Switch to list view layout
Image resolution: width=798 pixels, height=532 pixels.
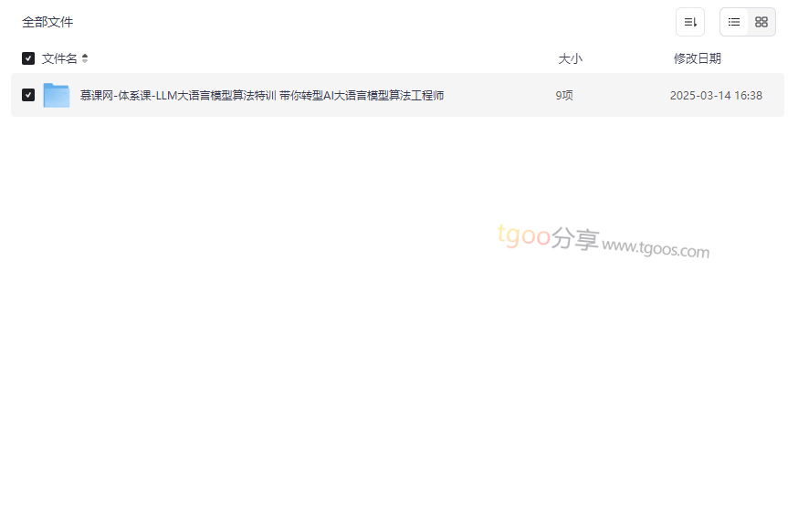(734, 22)
